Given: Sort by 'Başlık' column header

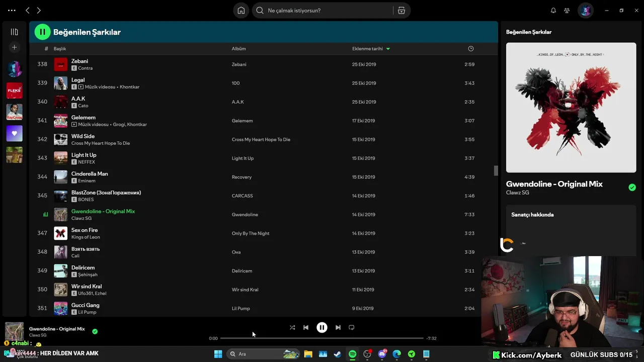Looking at the screenshot, I should pyautogui.click(x=60, y=49).
